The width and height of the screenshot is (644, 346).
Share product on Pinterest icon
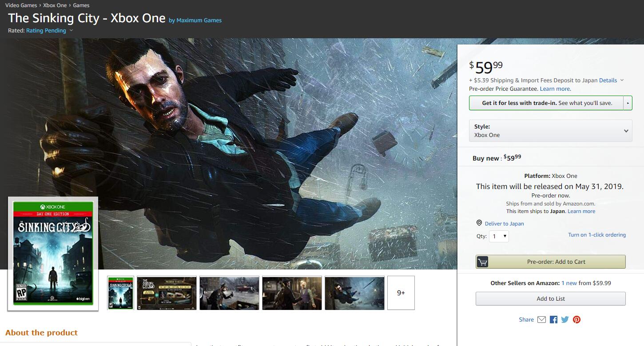tap(576, 319)
